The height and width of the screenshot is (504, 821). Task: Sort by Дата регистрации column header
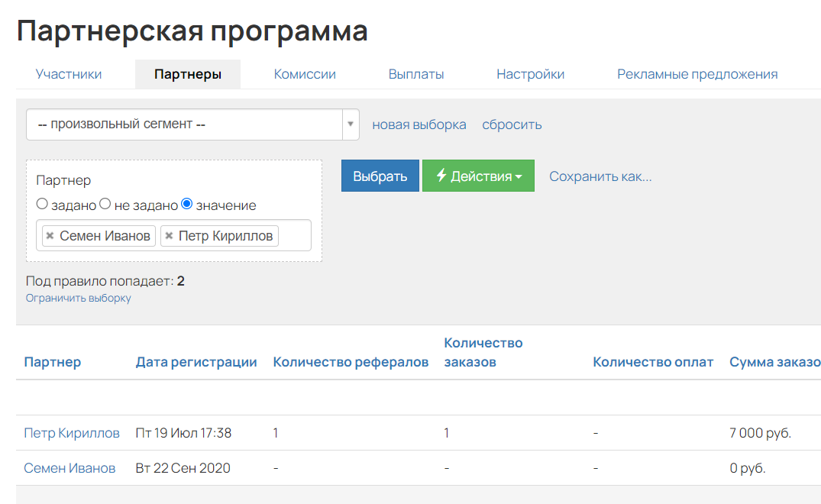coord(196,362)
